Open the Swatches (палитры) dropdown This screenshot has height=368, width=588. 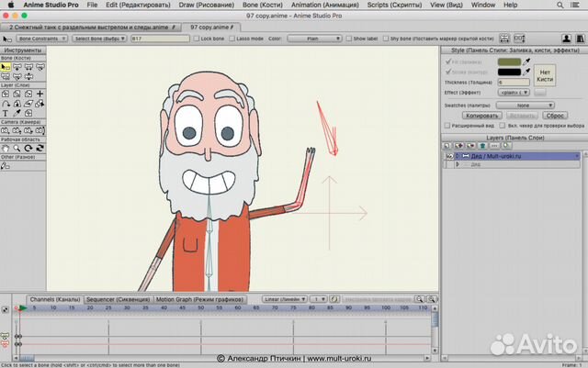pos(524,105)
